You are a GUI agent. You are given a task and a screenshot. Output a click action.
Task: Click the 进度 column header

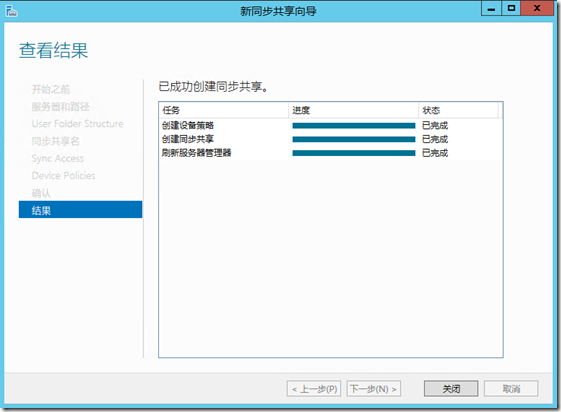tap(353, 110)
